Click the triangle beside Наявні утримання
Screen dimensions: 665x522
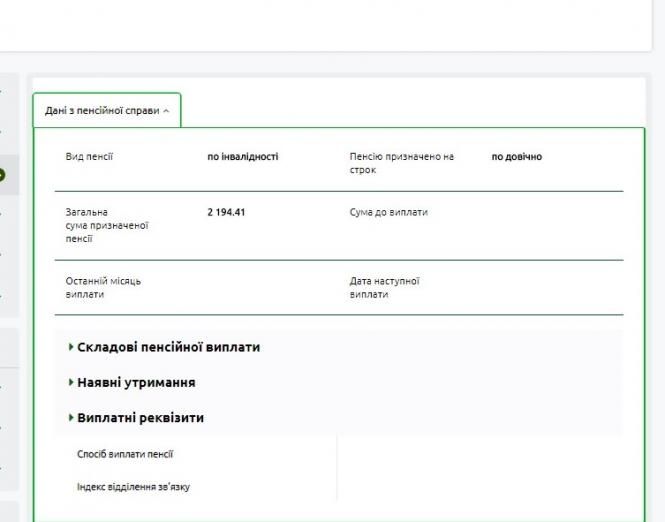[71, 382]
